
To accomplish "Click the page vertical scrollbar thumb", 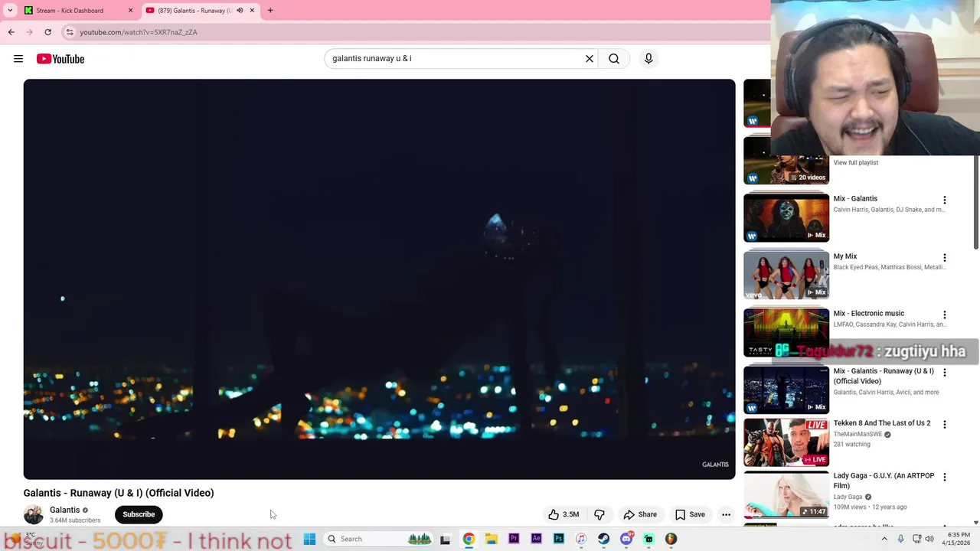I will (976, 203).
